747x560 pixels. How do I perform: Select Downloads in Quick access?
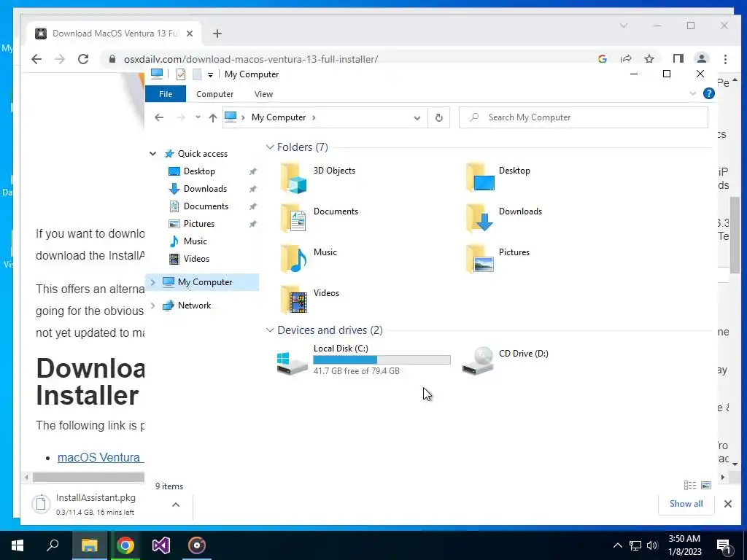pos(205,189)
